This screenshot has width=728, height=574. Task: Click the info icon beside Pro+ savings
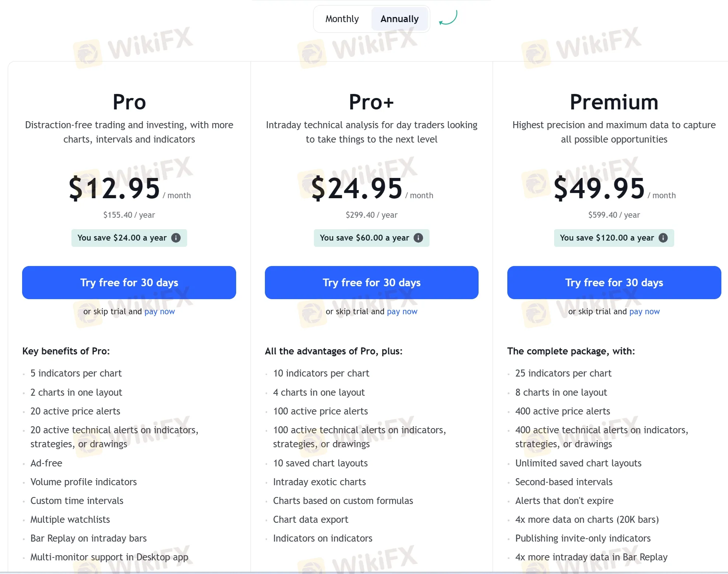click(418, 238)
